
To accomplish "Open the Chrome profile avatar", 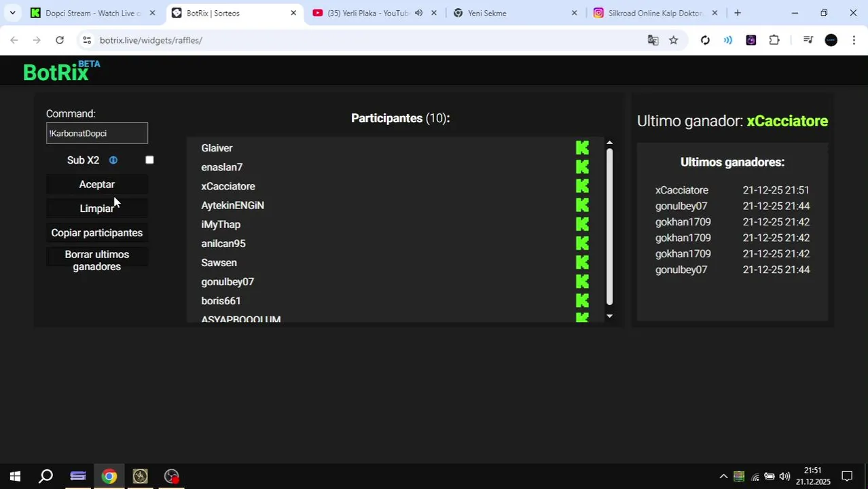I will (x=831, y=40).
